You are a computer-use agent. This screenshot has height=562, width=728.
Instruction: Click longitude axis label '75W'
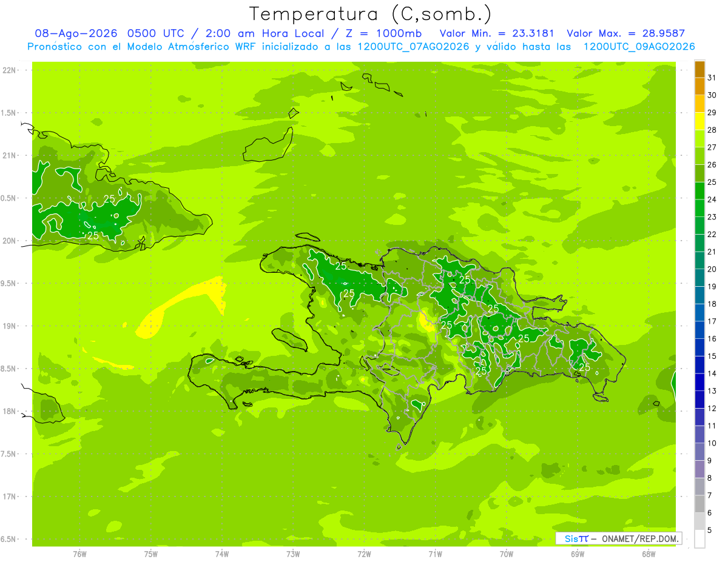150,554
